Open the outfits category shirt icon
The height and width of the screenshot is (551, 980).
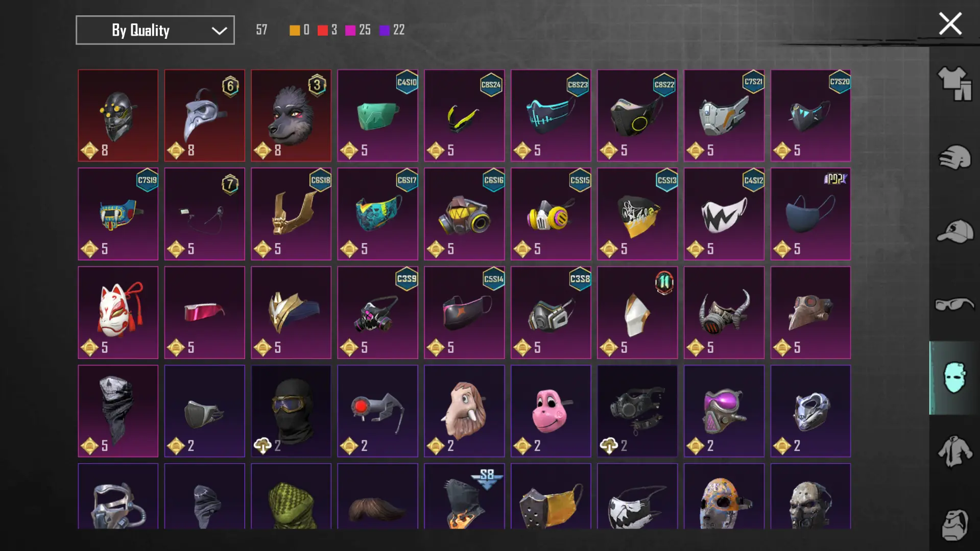pos(954,84)
